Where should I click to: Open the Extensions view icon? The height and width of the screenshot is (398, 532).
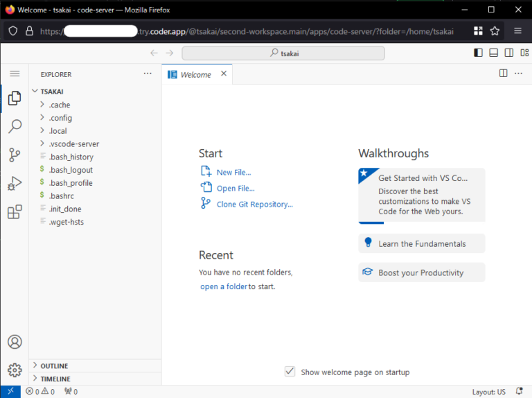(x=15, y=212)
